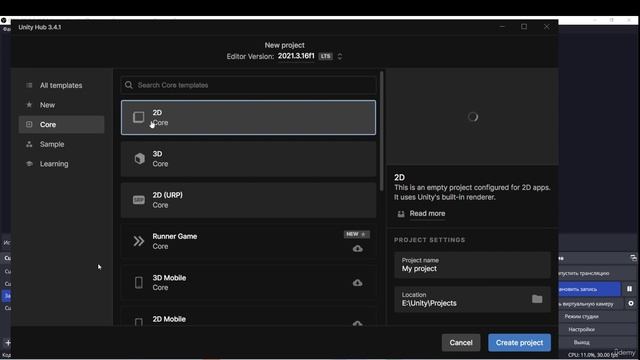The width and height of the screenshot is (640, 360).
Task: Select the 2D (URP) Core template
Action: [x=248, y=200]
